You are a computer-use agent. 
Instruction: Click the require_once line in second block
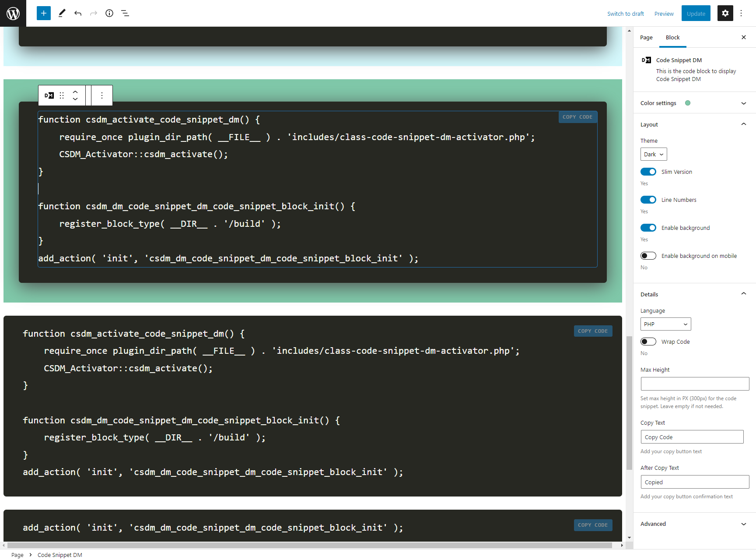click(281, 351)
